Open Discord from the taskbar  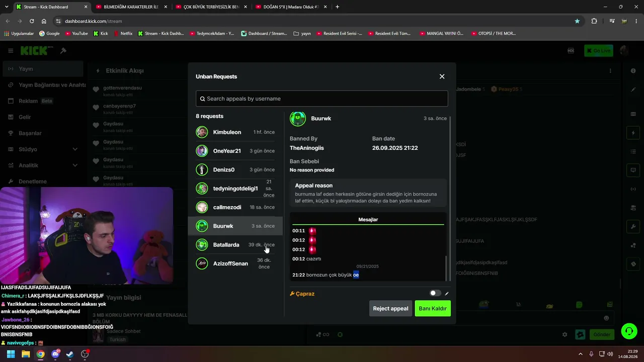pyautogui.click(x=55, y=354)
